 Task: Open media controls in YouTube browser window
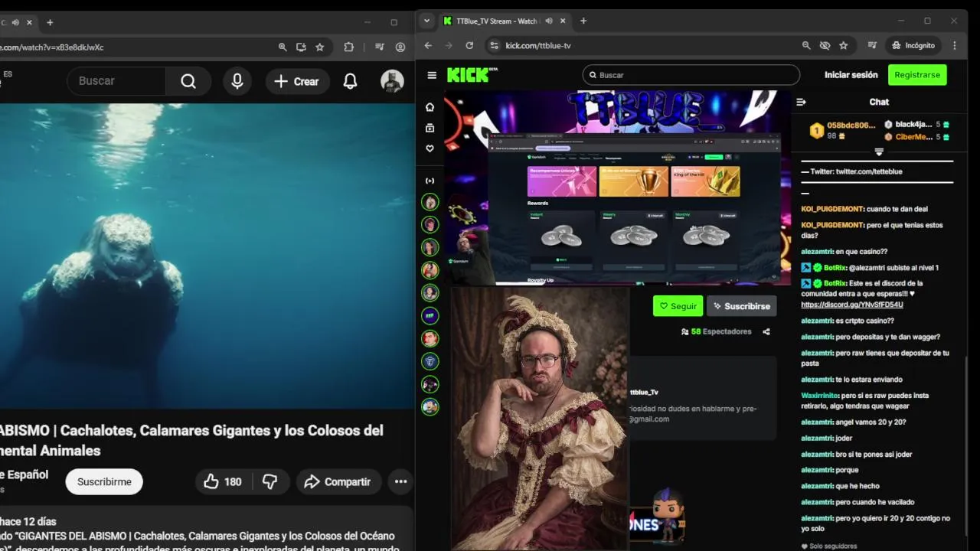tap(379, 47)
